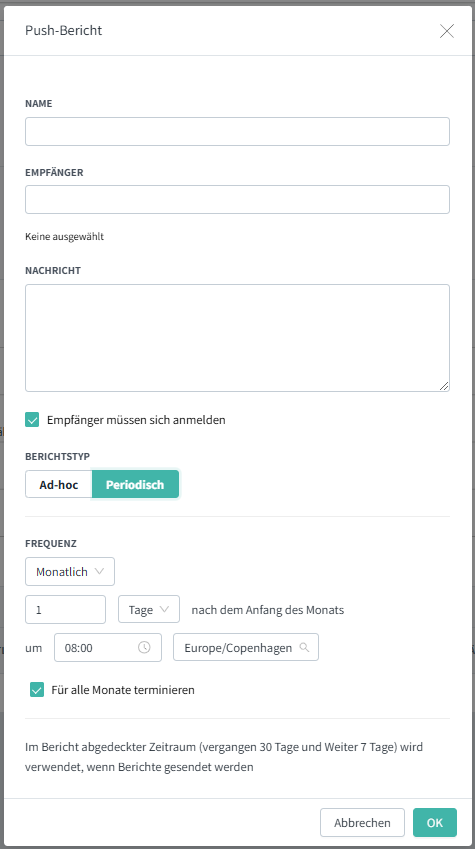Screen dimensions: 475x849
Task: Toggle the 'Empfänger müssen sich anmelden' checkbox
Action: (x=32, y=420)
